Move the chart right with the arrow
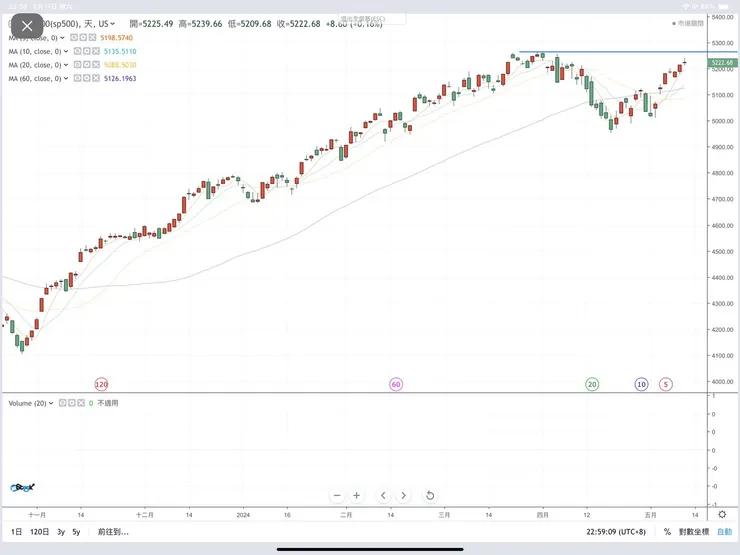740x555 pixels. (404, 496)
